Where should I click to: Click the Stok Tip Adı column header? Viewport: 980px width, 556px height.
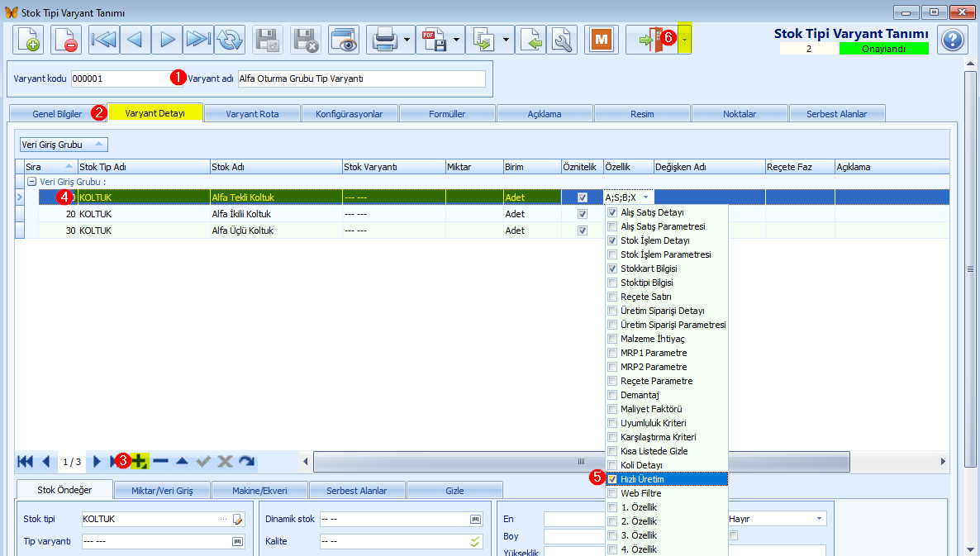145,167
